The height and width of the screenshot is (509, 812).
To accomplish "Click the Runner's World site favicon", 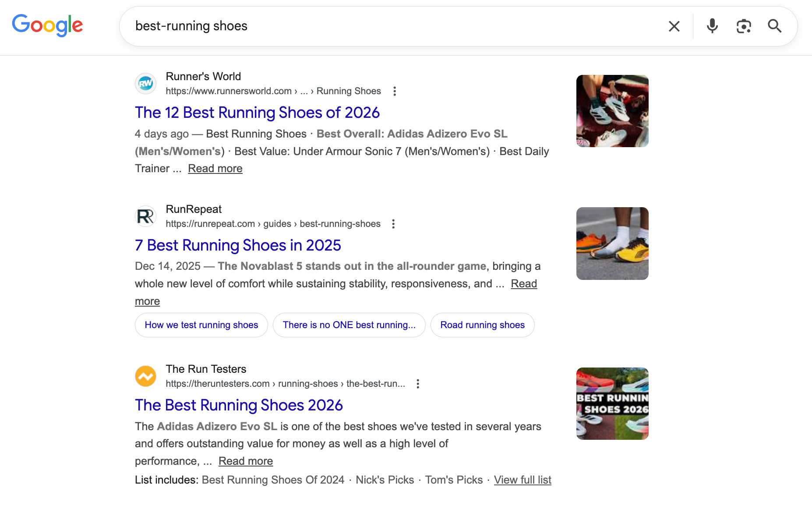I will click(145, 83).
